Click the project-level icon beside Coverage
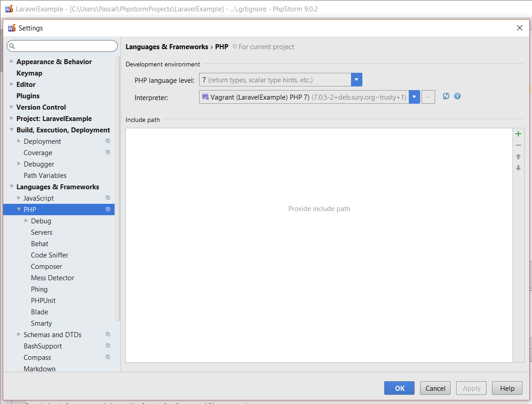The width and height of the screenshot is (532, 404). tap(108, 152)
